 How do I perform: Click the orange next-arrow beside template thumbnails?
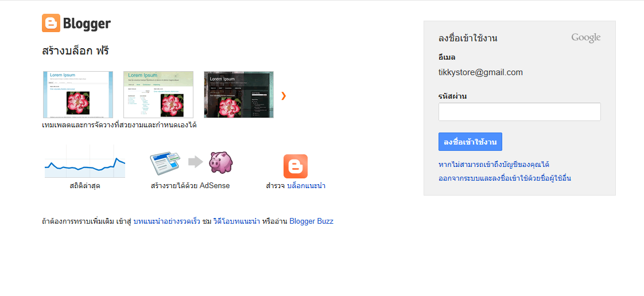(x=284, y=96)
